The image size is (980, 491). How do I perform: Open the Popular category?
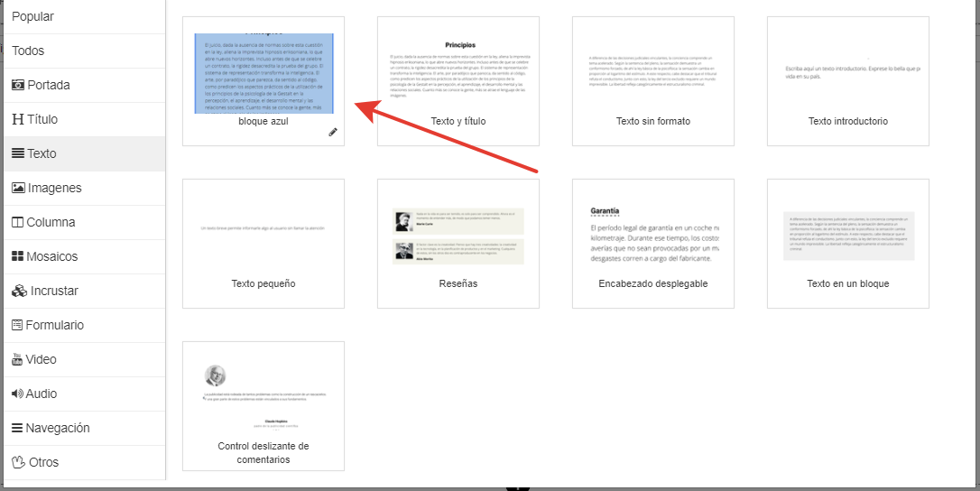(x=33, y=17)
